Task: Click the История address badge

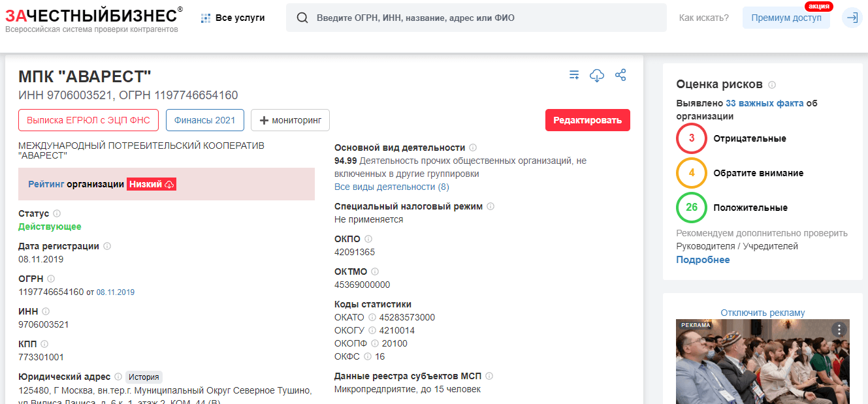Action: 144,377
